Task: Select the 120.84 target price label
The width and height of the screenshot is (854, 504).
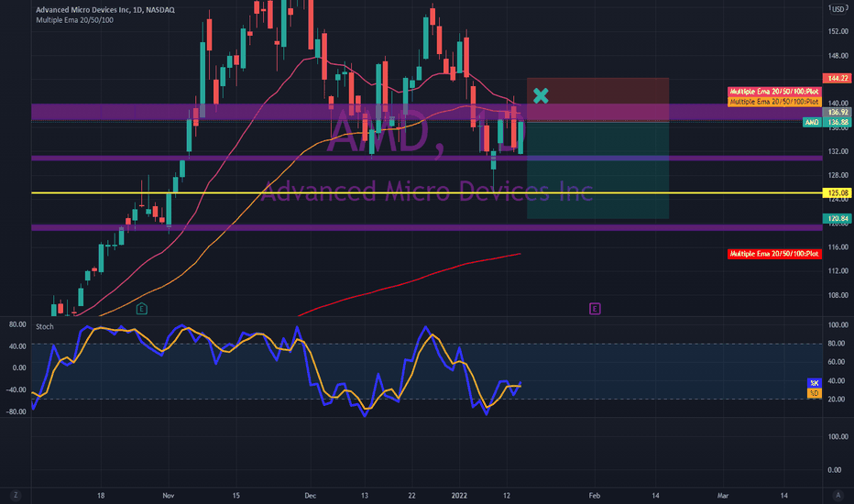Action: [x=838, y=218]
